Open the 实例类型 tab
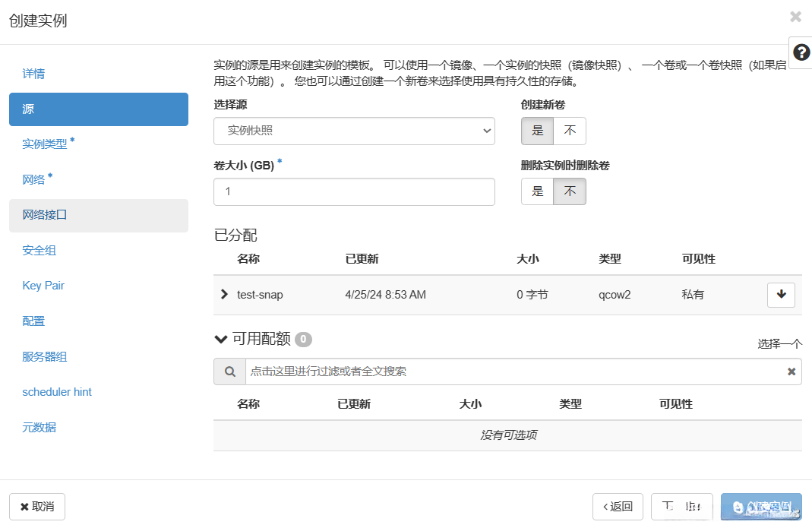This screenshot has width=812, height=528. [x=45, y=144]
